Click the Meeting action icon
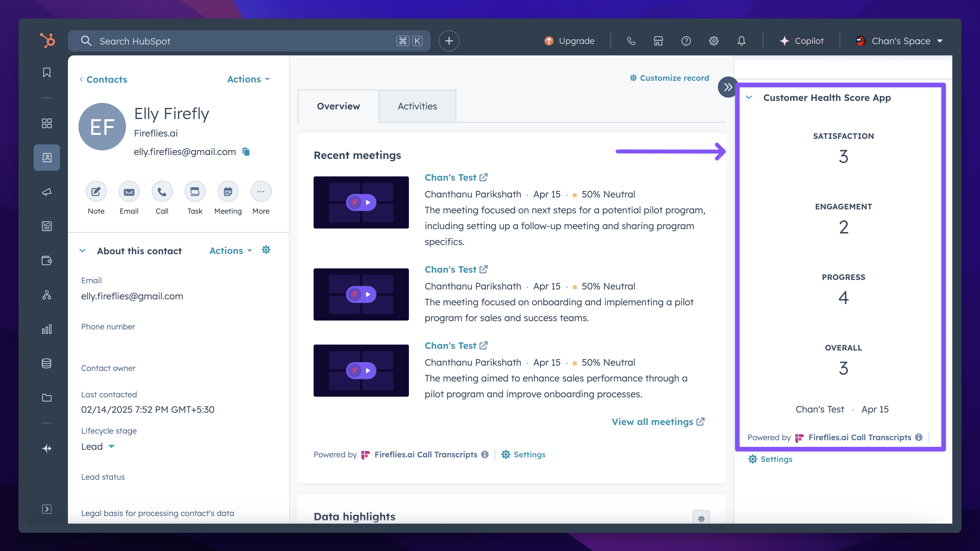The width and height of the screenshot is (980, 551). pyautogui.click(x=228, y=191)
